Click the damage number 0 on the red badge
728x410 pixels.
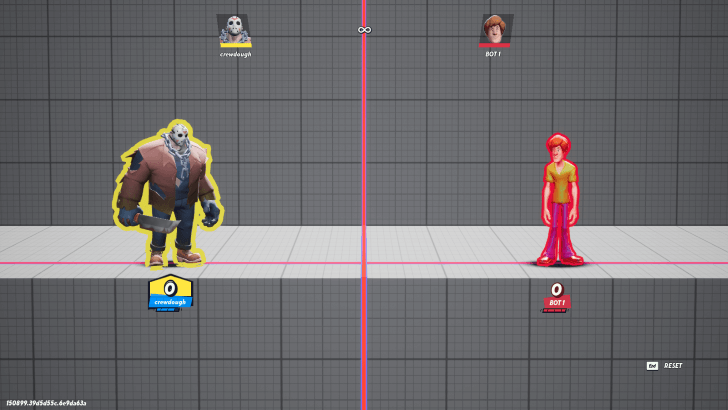[557, 290]
